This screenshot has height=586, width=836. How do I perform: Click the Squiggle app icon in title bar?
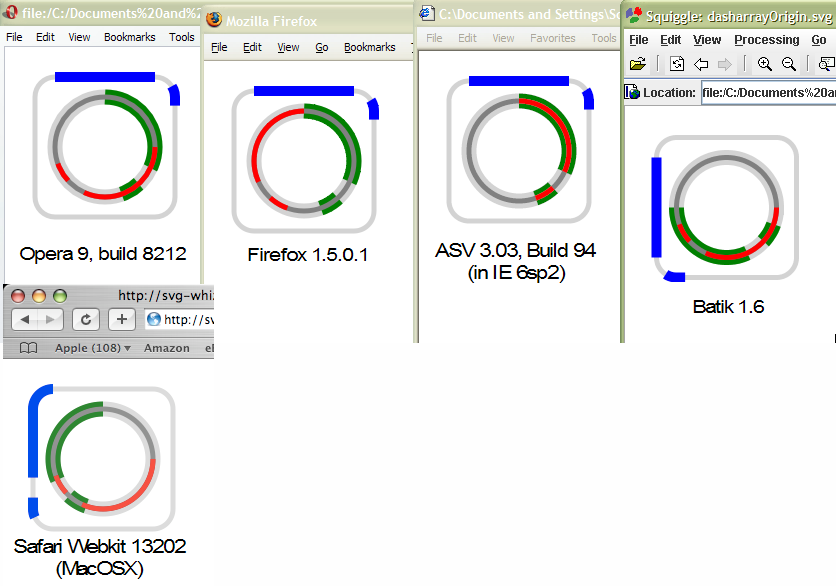[634, 15]
